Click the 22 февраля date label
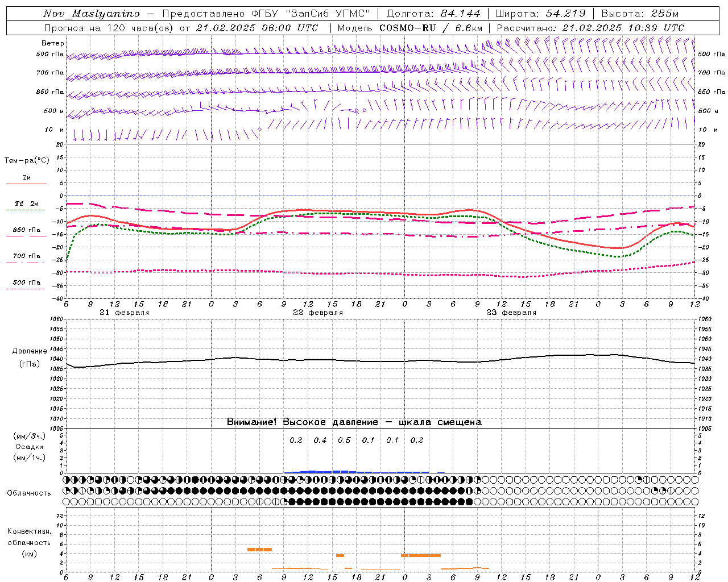Image resolution: width=728 pixels, height=582 pixels. click(318, 313)
